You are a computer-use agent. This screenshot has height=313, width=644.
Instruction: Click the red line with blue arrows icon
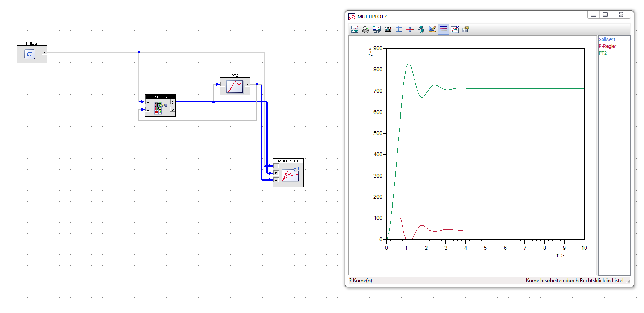[x=410, y=29]
